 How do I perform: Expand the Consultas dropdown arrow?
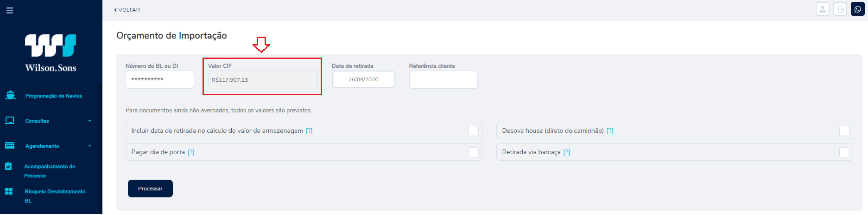[89, 121]
